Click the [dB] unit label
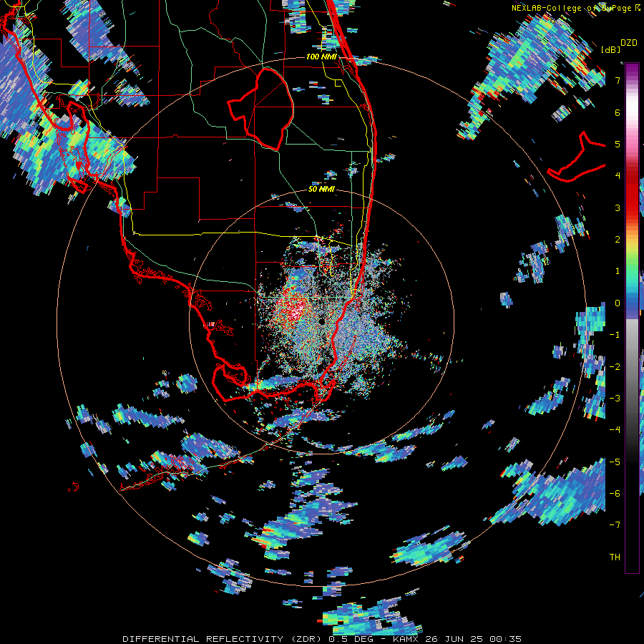644x644 pixels. [610, 49]
